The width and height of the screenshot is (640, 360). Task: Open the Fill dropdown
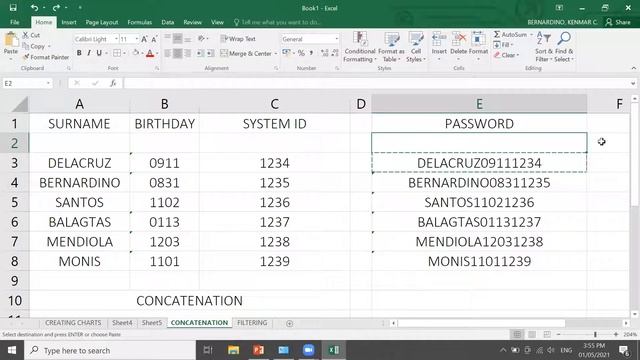[x=503, y=45]
